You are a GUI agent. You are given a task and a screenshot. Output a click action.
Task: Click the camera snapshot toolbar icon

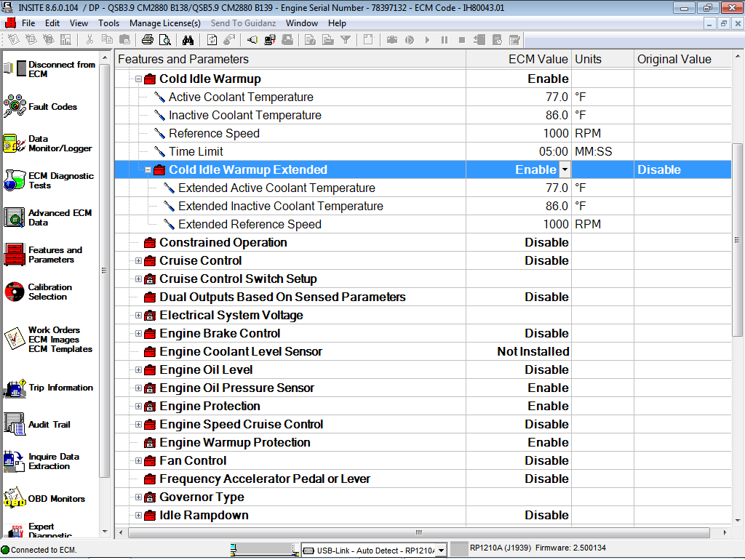coord(392,40)
